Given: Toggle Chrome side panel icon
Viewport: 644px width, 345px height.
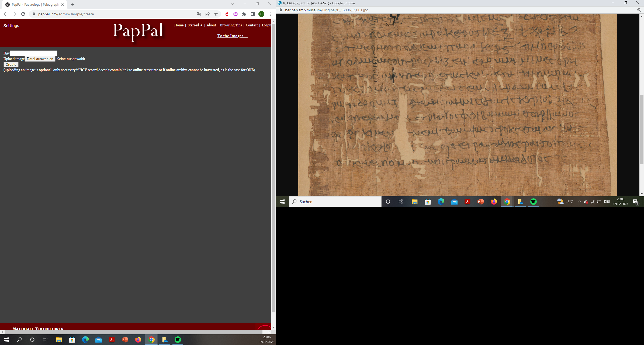Looking at the screenshot, I should click(x=253, y=14).
